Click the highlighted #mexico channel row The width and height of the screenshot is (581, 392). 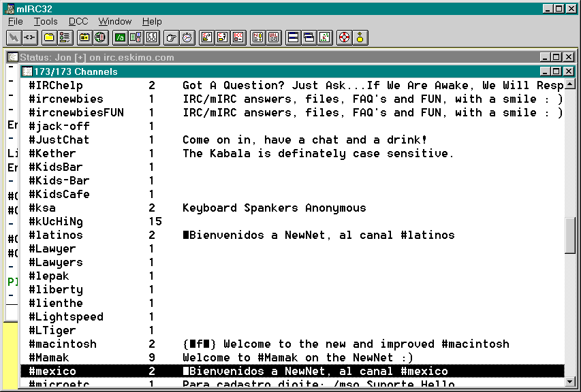pyautogui.click(x=292, y=372)
